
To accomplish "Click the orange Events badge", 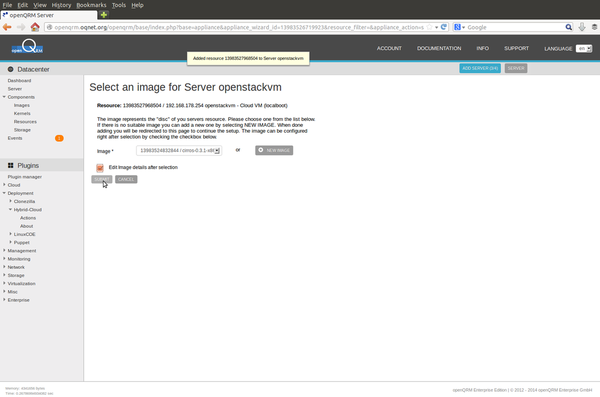I will (59, 138).
